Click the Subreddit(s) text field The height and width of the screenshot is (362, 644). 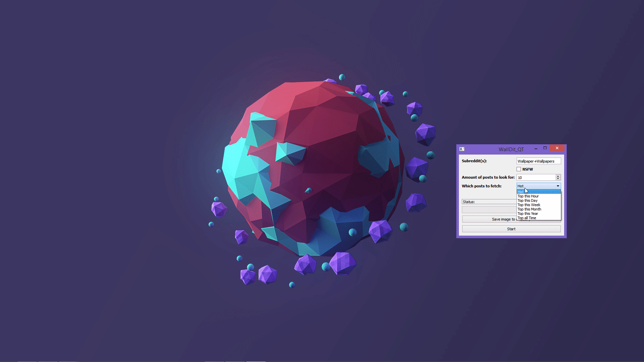[538, 161]
